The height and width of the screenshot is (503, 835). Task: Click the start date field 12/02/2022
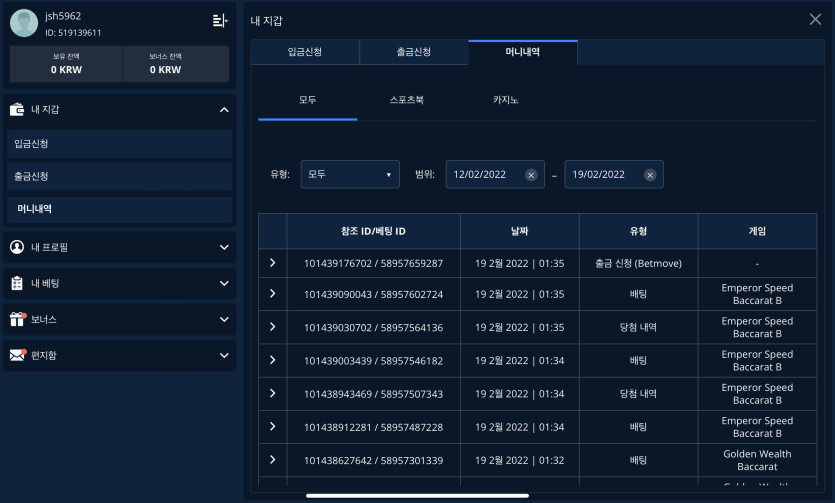click(495, 175)
